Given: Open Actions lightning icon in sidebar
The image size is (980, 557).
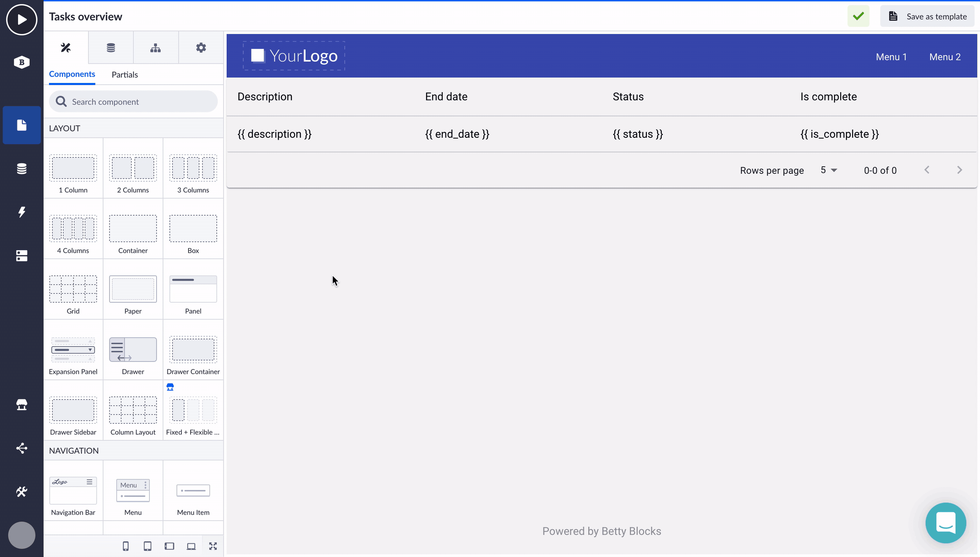Looking at the screenshot, I should [x=21, y=212].
